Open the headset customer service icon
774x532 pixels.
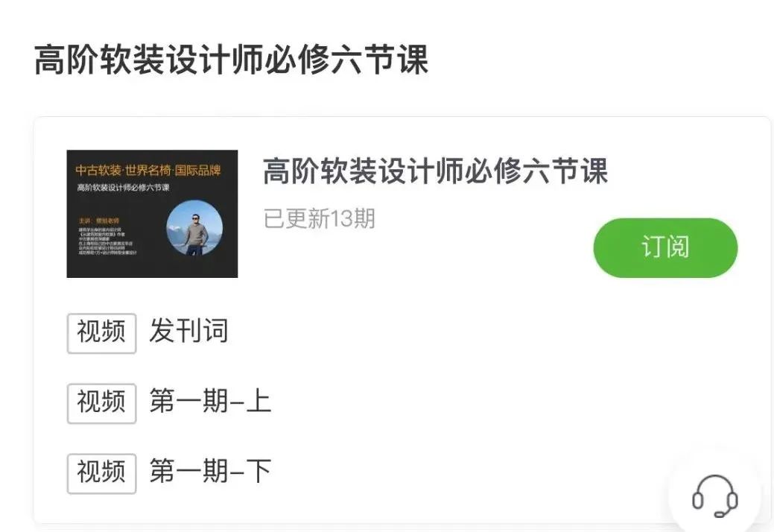tap(714, 495)
